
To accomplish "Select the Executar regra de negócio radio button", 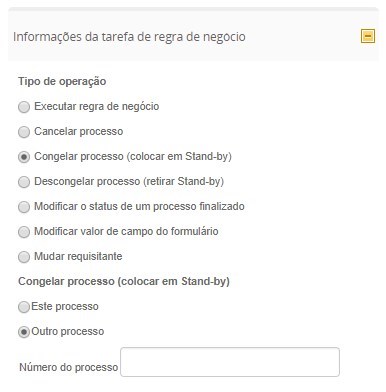I will coord(24,107).
